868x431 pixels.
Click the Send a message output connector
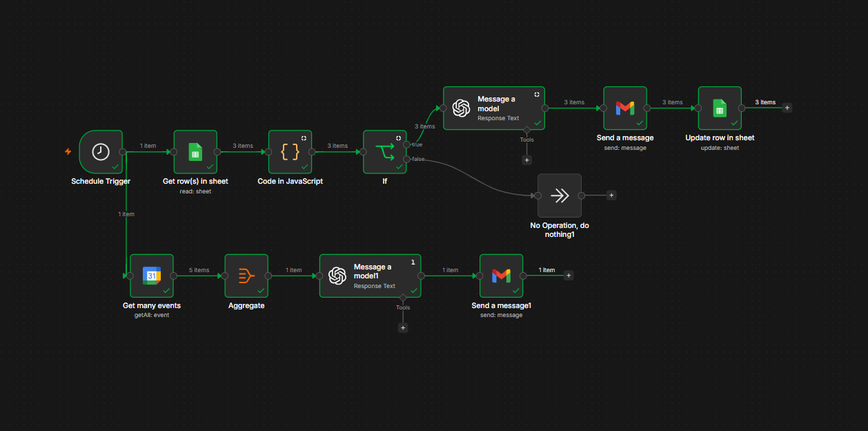(x=647, y=108)
